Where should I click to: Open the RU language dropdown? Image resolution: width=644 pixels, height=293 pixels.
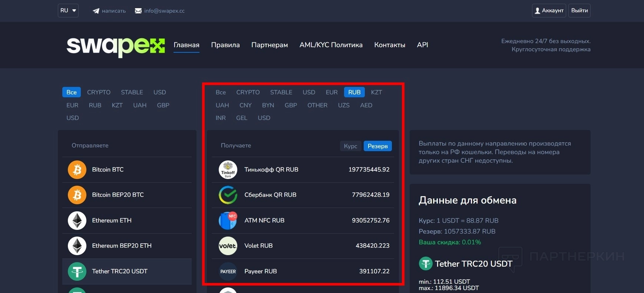pos(68,10)
